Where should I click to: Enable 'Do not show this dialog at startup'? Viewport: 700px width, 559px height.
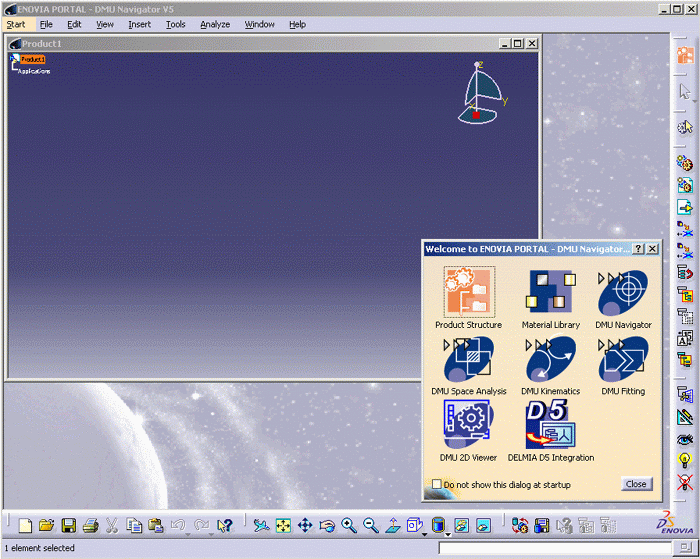(437, 484)
